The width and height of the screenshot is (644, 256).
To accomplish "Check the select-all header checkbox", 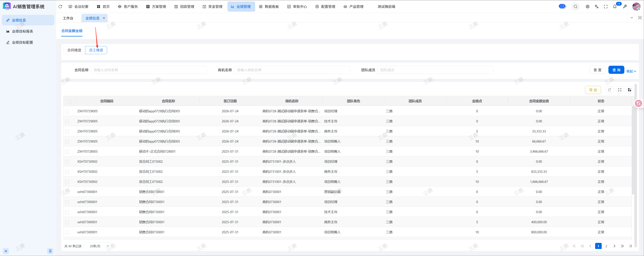I will pos(70,101).
